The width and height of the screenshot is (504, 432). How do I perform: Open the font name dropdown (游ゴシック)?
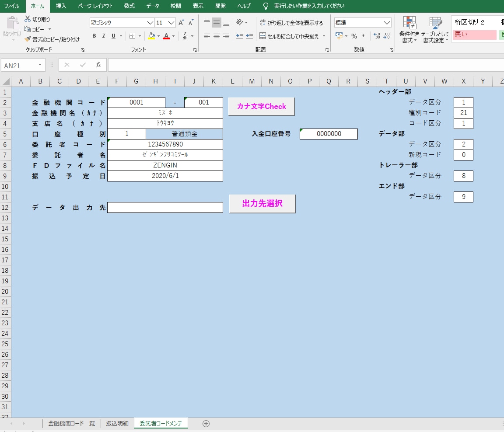pos(150,23)
